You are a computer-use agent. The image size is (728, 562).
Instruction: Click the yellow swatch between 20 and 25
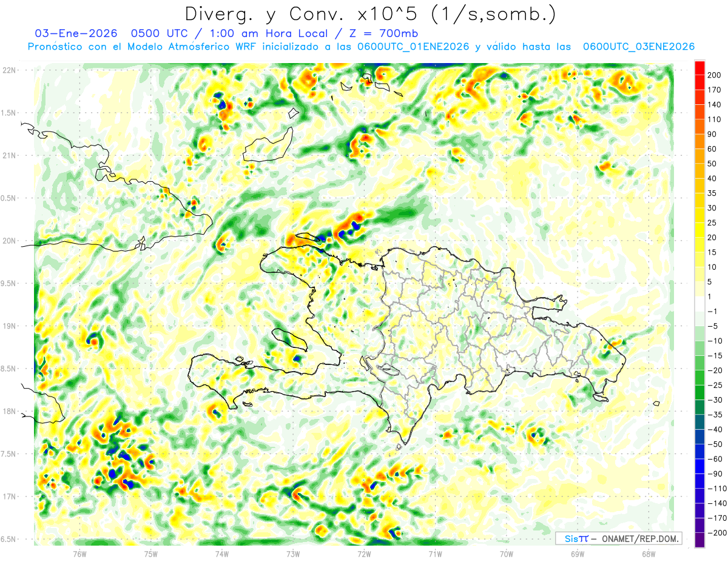[x=699, y=230]
